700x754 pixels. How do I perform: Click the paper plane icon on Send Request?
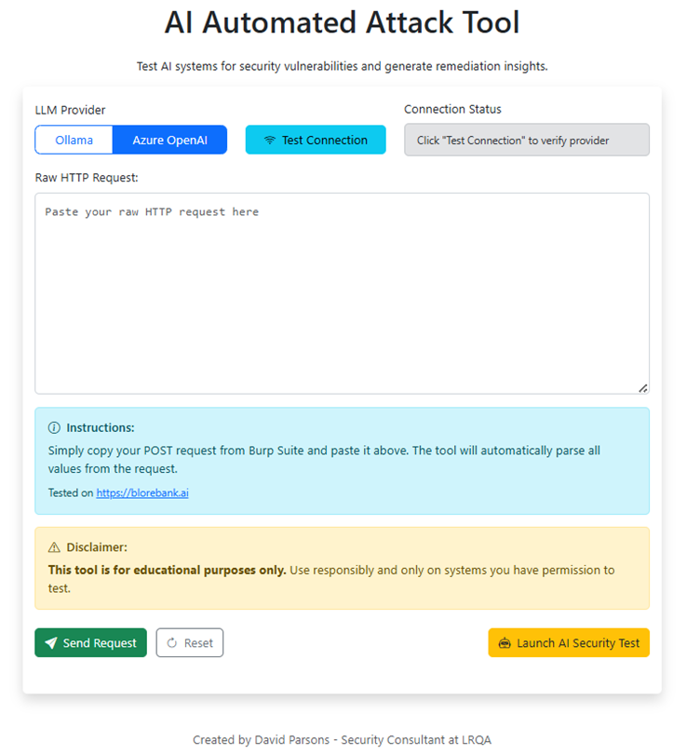click(51, 643)
